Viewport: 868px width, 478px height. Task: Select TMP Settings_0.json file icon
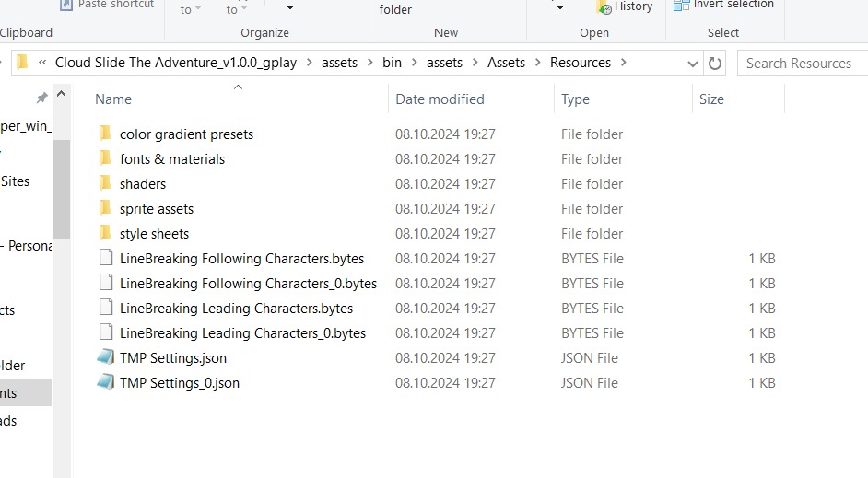(x=105, y=382)
